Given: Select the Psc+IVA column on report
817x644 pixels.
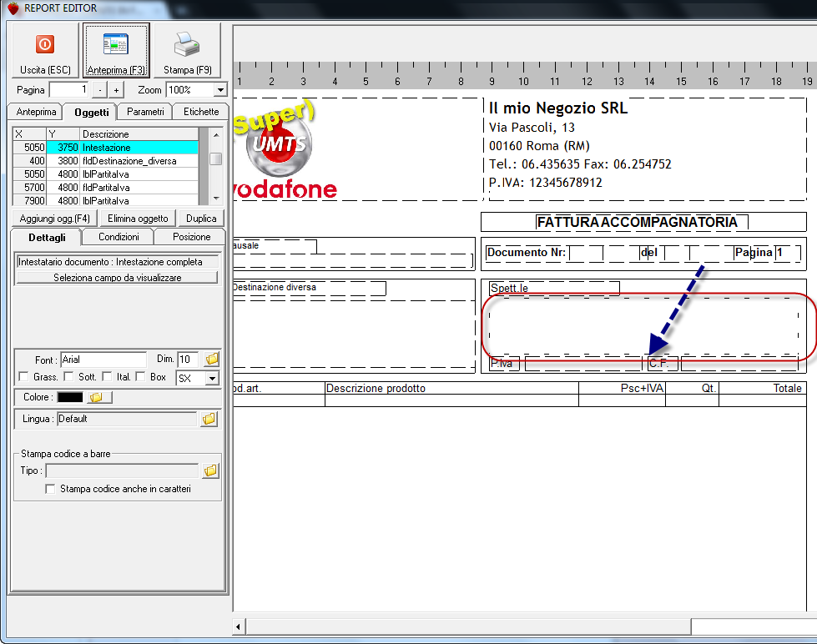Looking at the screenshot, I should tap(622, 388).
